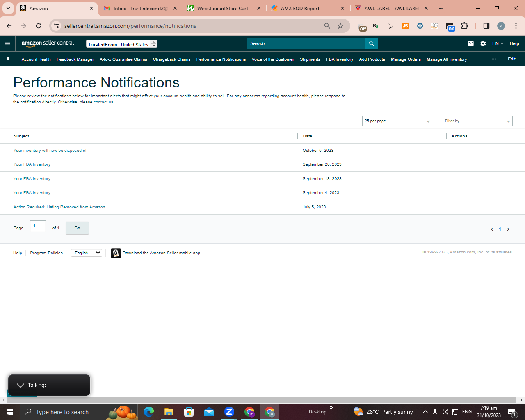Image resolution: width=525 pixels, height=420 pixels.
Task: Open a new browser tab
Action: pyautogui.click(x=441, y=8)
